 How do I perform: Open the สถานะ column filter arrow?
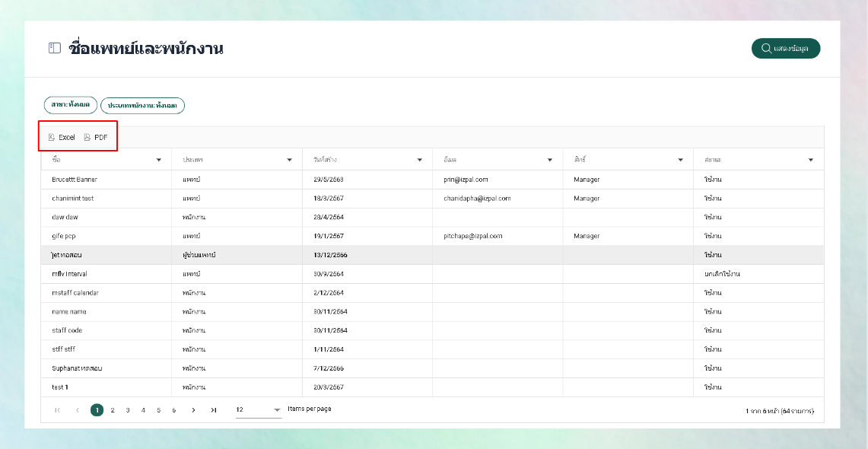(x=810, y=160)
